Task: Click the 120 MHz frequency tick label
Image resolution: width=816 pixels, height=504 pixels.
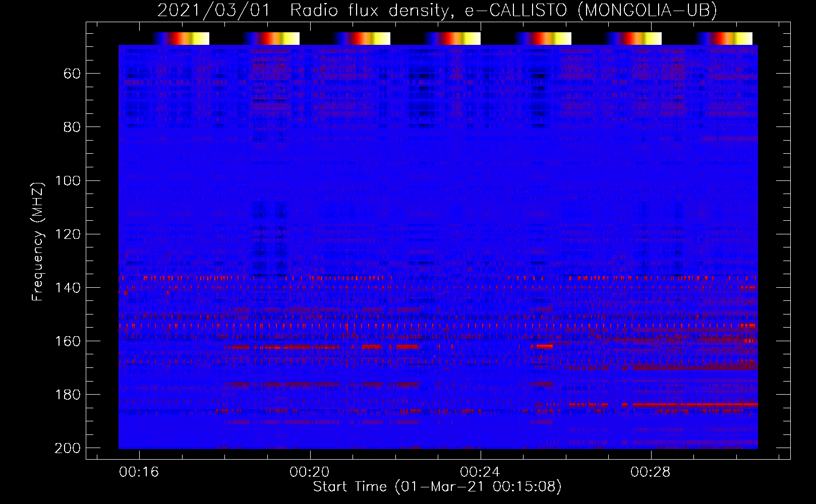Action: coord(68,234)
